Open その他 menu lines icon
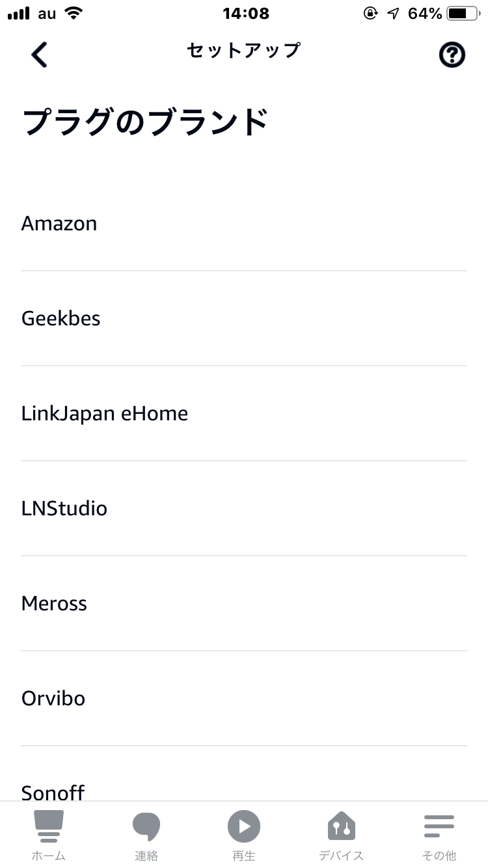The height and width of the screenshot is (868, 488). click(x=439, y=826)
